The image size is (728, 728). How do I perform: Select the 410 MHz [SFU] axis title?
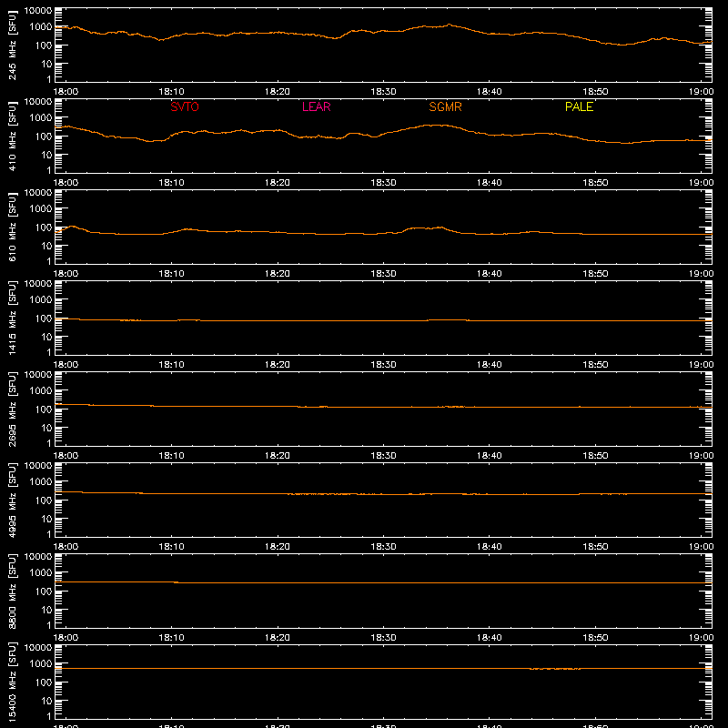pyautogui.click(x=13, y=136)
